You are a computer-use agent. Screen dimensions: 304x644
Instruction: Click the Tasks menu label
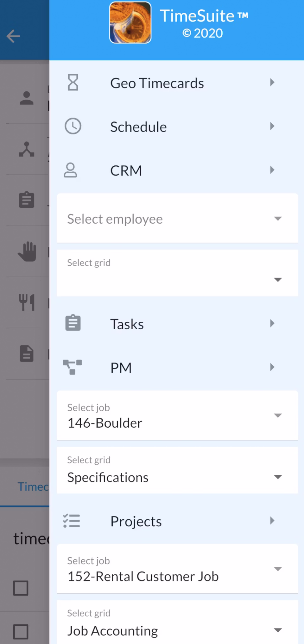[x=127, y=323]
